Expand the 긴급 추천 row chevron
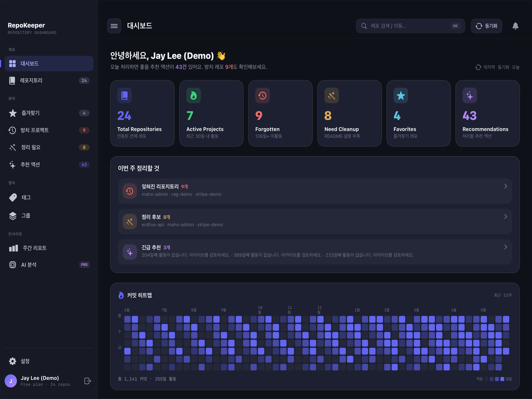 (506, 247)
